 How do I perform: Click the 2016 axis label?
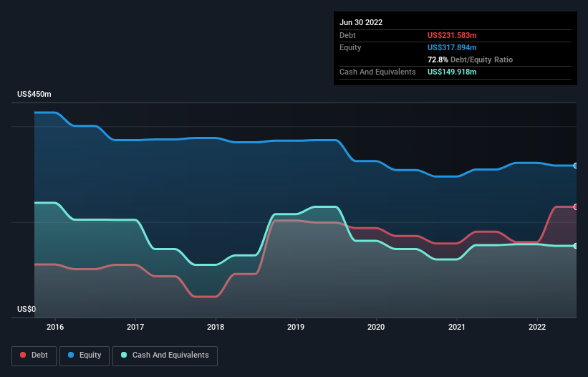[x=55, y=327]
